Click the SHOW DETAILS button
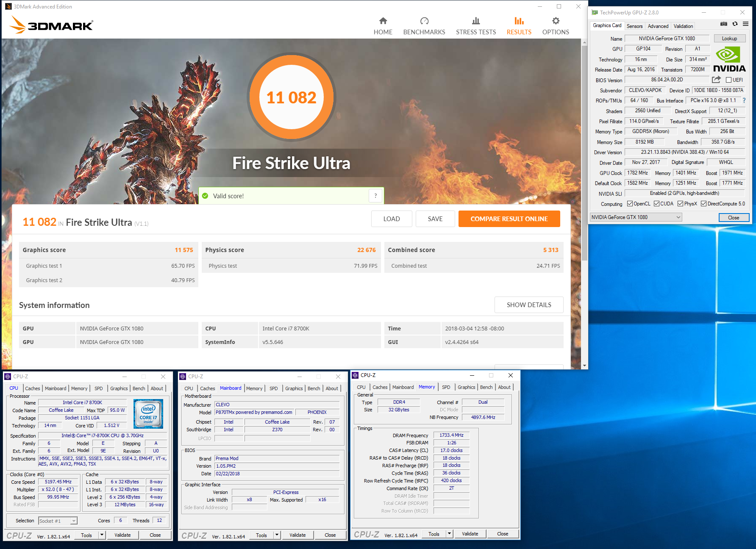756x549 pixels. pyautogui.click(x=529, y=305)
